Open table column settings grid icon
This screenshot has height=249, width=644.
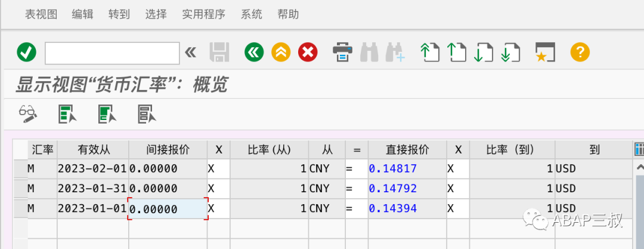[639, 149]
